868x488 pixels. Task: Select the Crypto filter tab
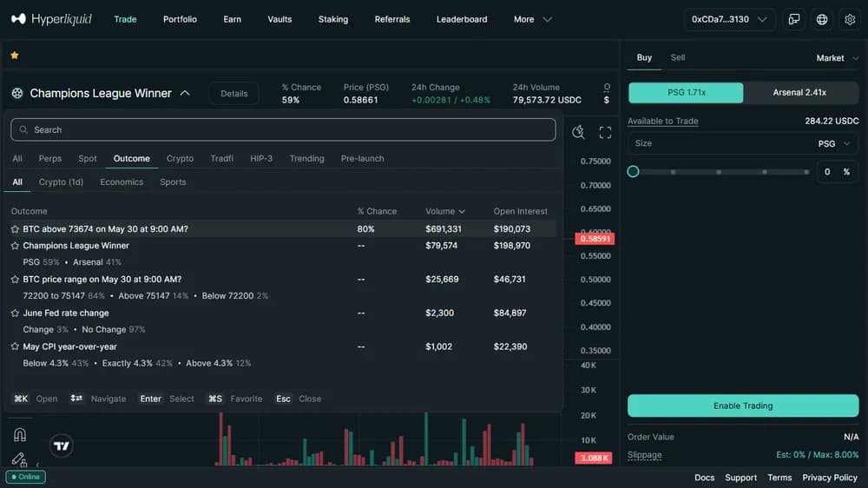tap(180, 158)
